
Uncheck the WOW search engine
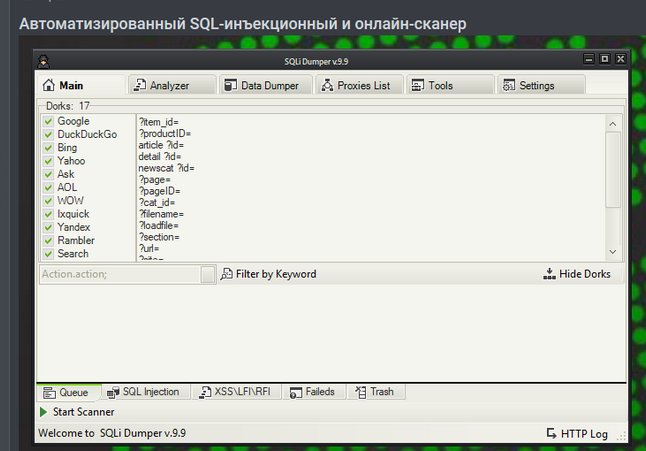point(48,201)
